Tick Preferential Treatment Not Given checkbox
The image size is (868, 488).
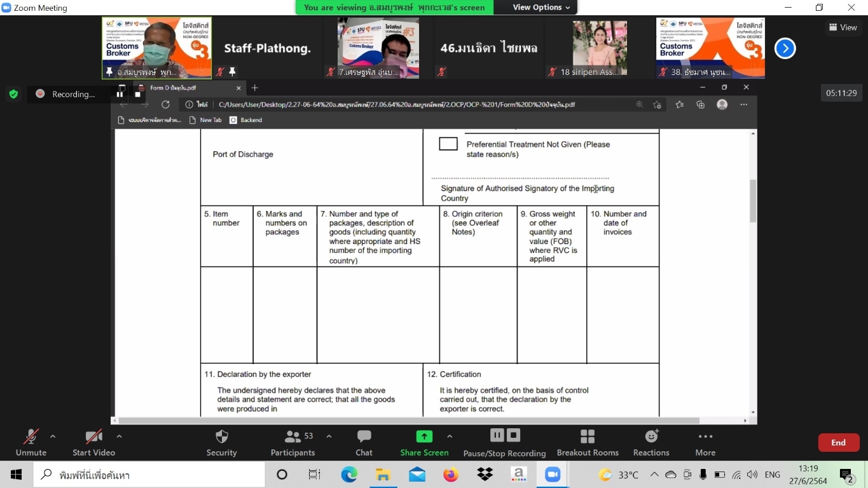448,144
